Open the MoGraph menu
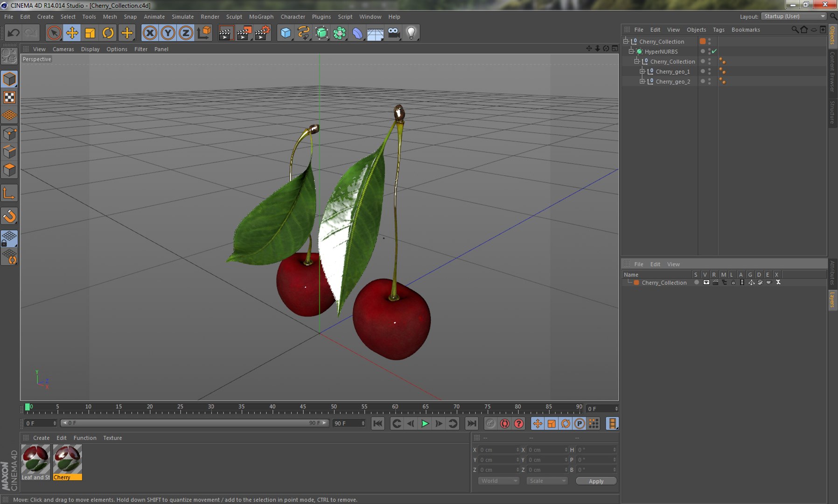The width and height of the screenshot is (838, 504). (x=261, y=16)
